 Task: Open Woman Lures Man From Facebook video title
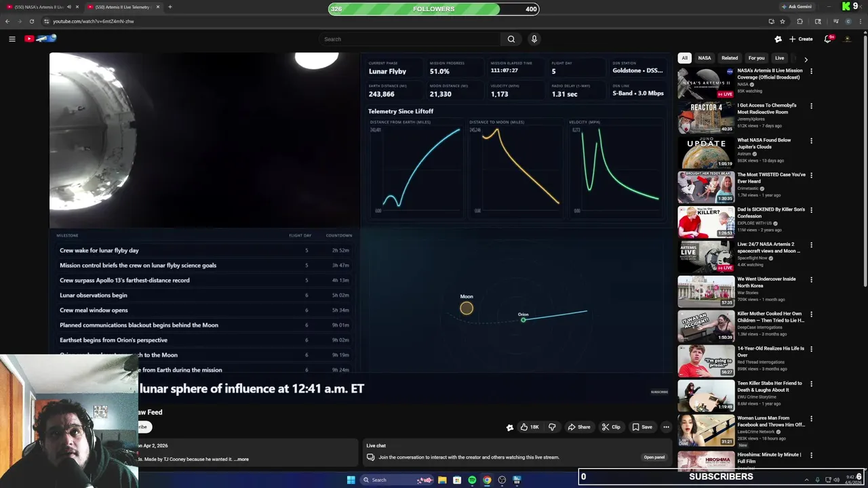pyautogui.click(x=770, y=422)
